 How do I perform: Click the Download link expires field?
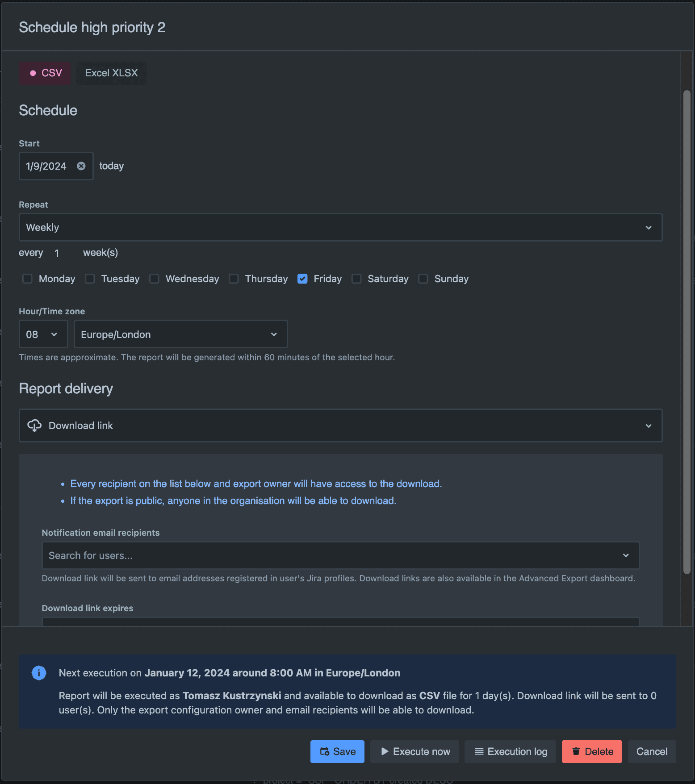click(340, 621)
